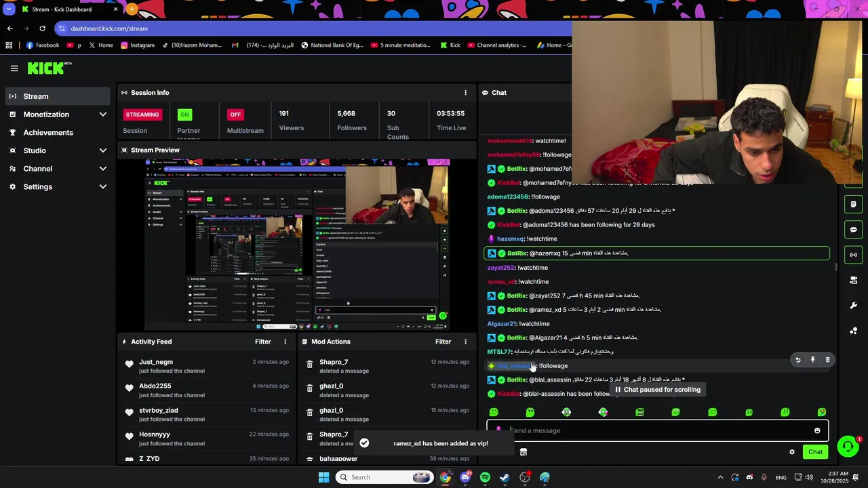Insert the first smiling green emote

(x=494, y=412)
